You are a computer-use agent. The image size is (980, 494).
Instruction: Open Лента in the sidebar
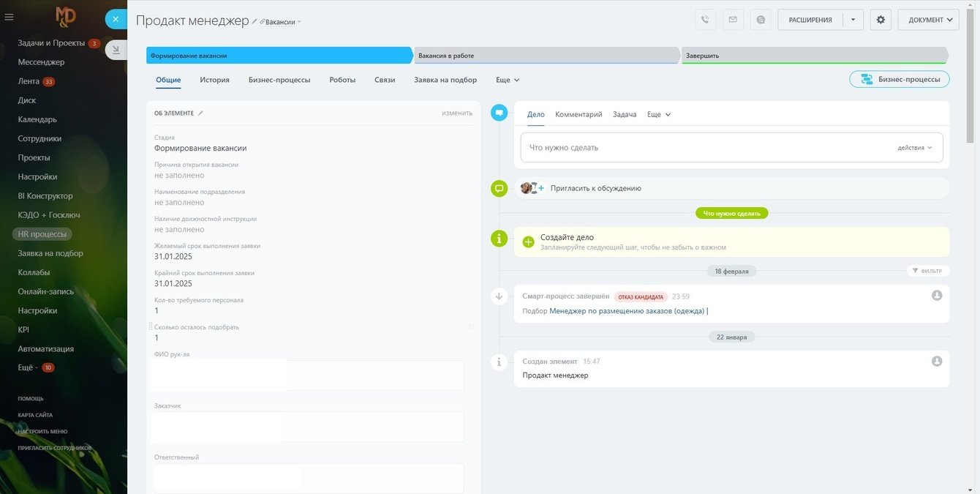[29, 81]
